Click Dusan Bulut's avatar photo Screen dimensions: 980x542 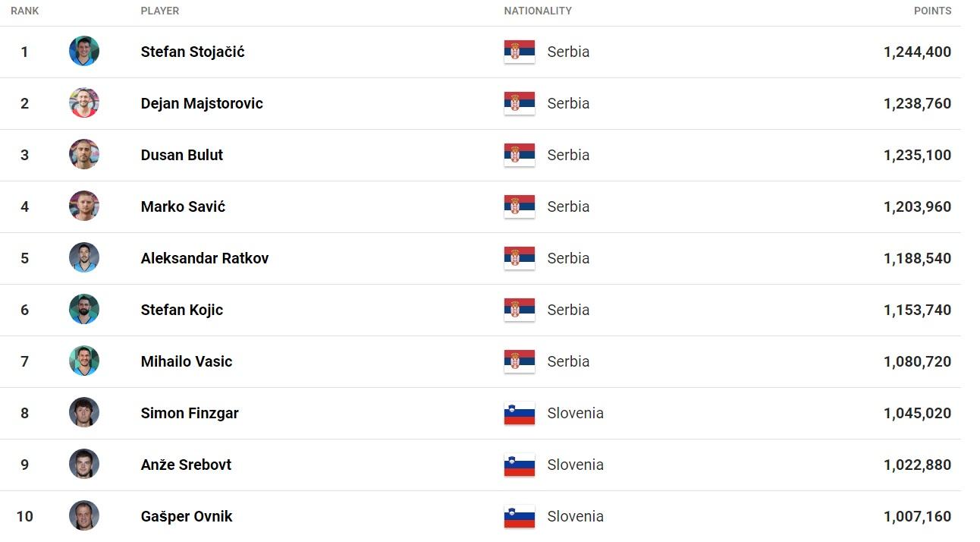pyautogui.click(x=84, y=155)
